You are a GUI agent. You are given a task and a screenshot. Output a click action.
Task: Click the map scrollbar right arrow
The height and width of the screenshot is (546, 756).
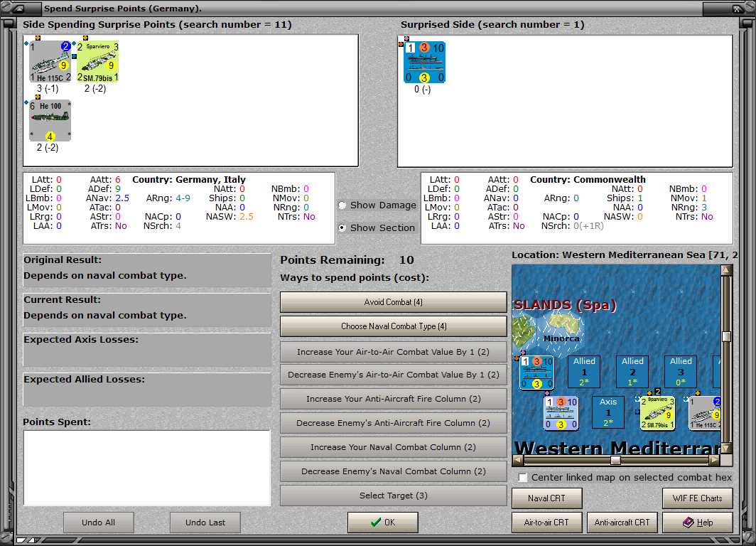(x=714, y=461)
